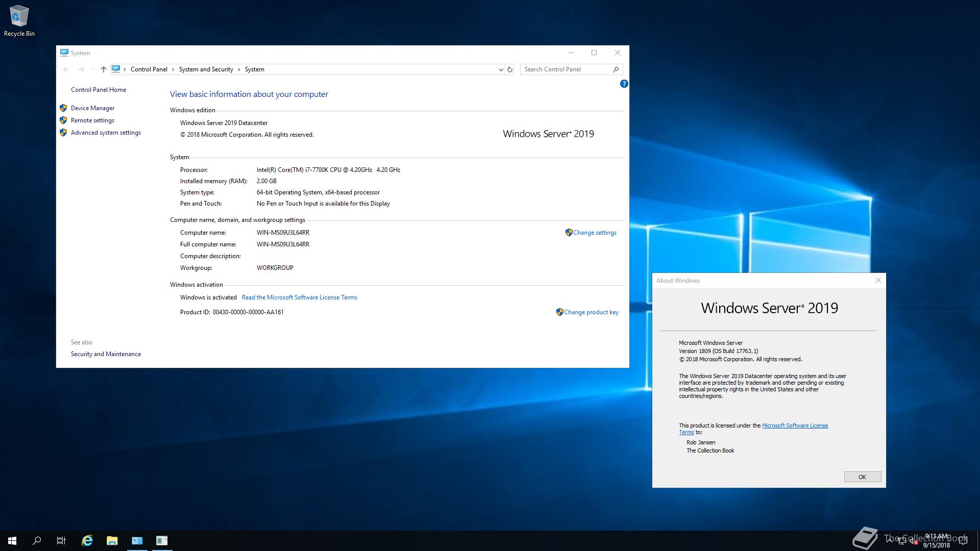Open Remote settings
The image size is (980, 551).
(x=92, y=120)
